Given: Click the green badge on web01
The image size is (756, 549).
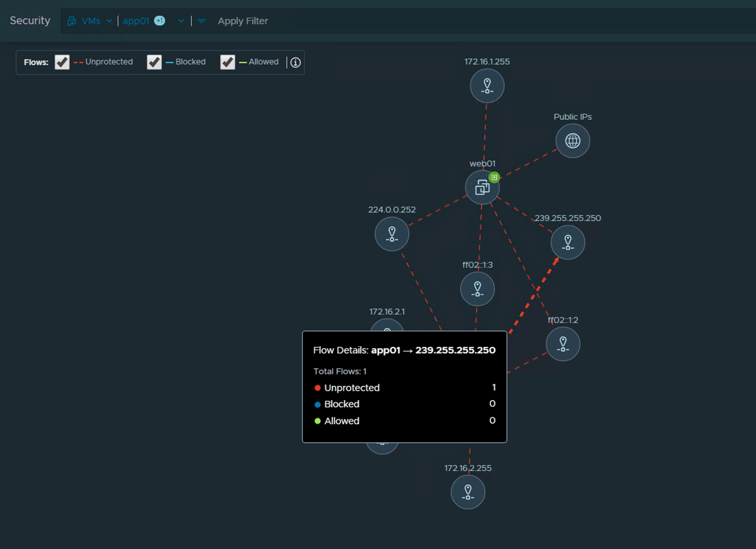Looking at the screenshot, I should coord(494,177).
